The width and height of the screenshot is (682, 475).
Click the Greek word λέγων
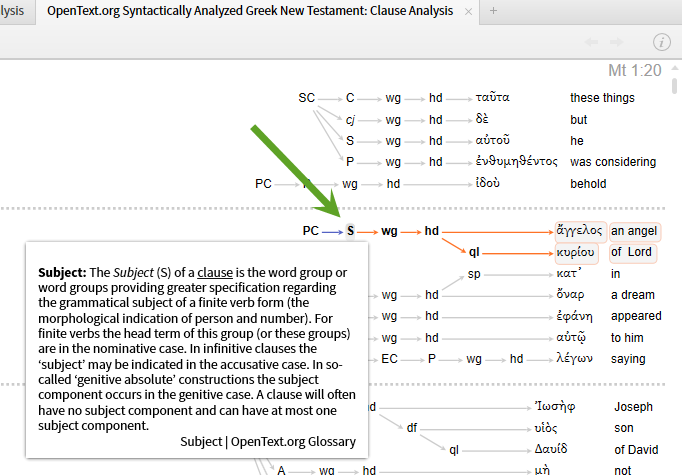click(x=575, y=359)
